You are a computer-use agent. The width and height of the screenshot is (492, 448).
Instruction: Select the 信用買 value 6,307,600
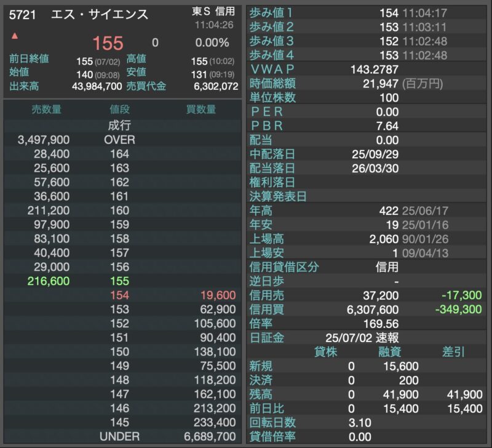pyautogui.click(x=373, y=310)
